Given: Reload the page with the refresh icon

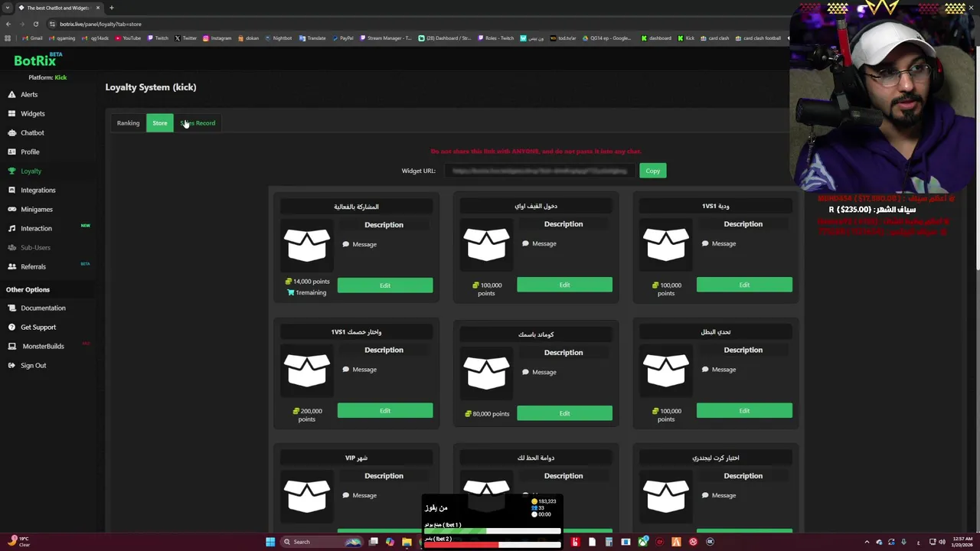Looking at the screenshot, I should (x=35, y=24).
